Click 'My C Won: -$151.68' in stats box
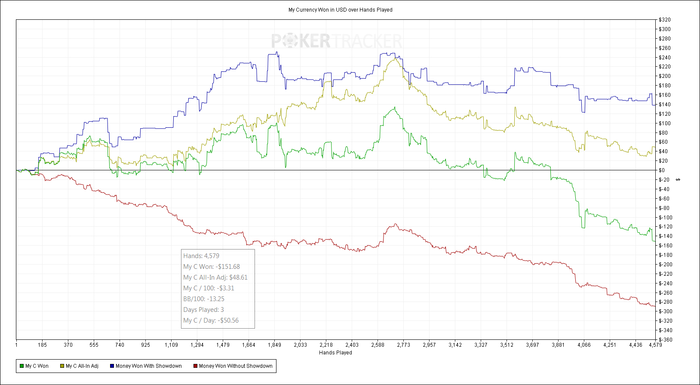Image resolution: width=700 pixels, height=385 pixels. (212, 267)
